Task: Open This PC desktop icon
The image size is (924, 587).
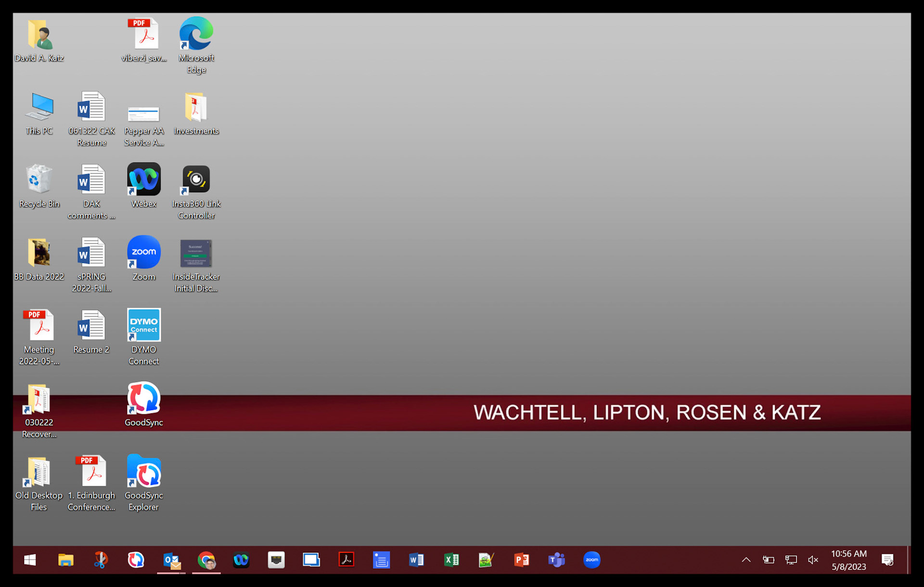Action: point(39,115)
